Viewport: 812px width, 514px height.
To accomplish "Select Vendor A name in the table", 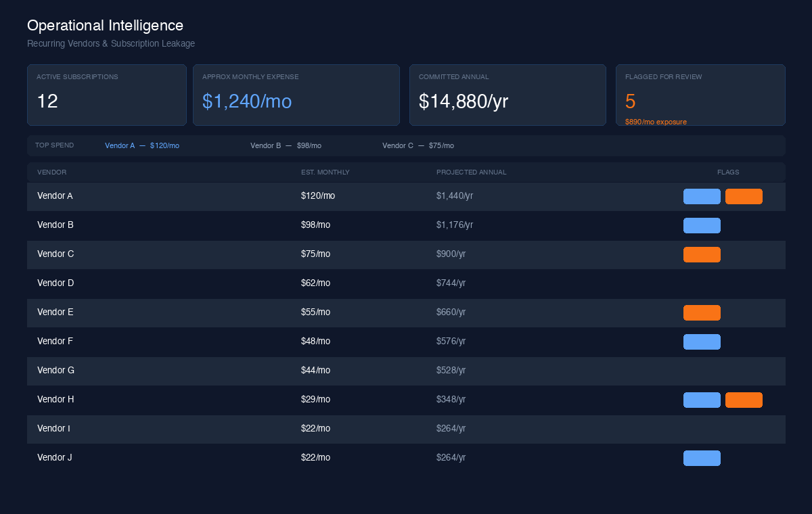I will click(x=55, y=196).
